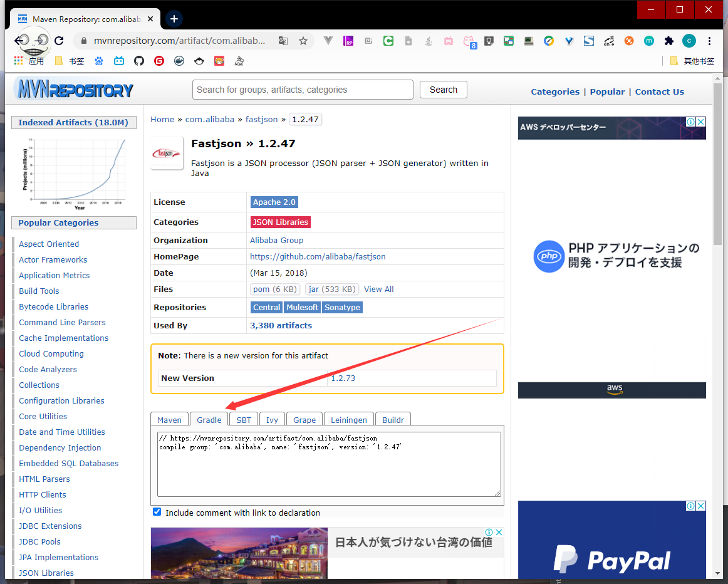Open the Leiningen tab
The height and width of the screenshot is (584, 728).
pyautogui.click(x=349, y=420)
